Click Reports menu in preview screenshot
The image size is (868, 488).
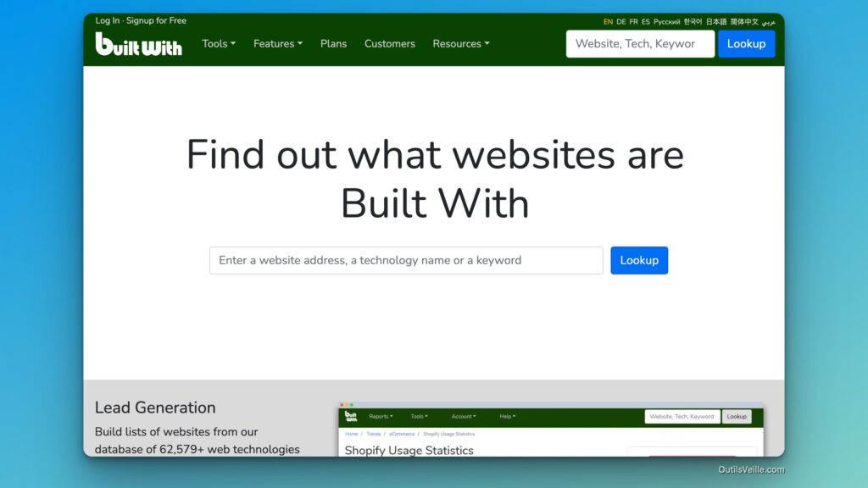(x=381, y=416)
